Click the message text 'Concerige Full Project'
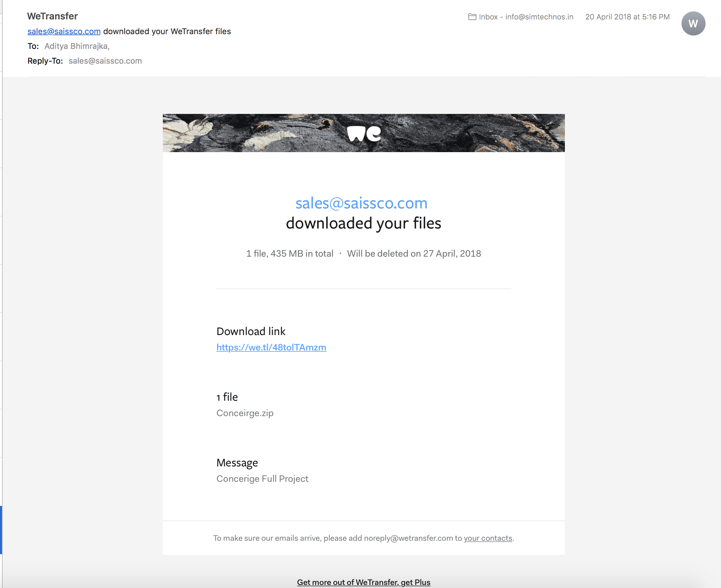 [x=262, y=478]
